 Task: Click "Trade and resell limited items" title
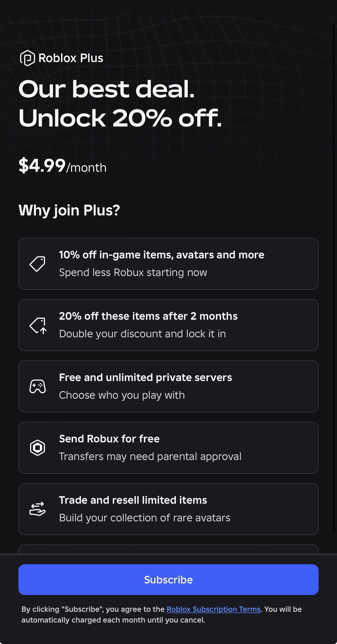[133, 500]
